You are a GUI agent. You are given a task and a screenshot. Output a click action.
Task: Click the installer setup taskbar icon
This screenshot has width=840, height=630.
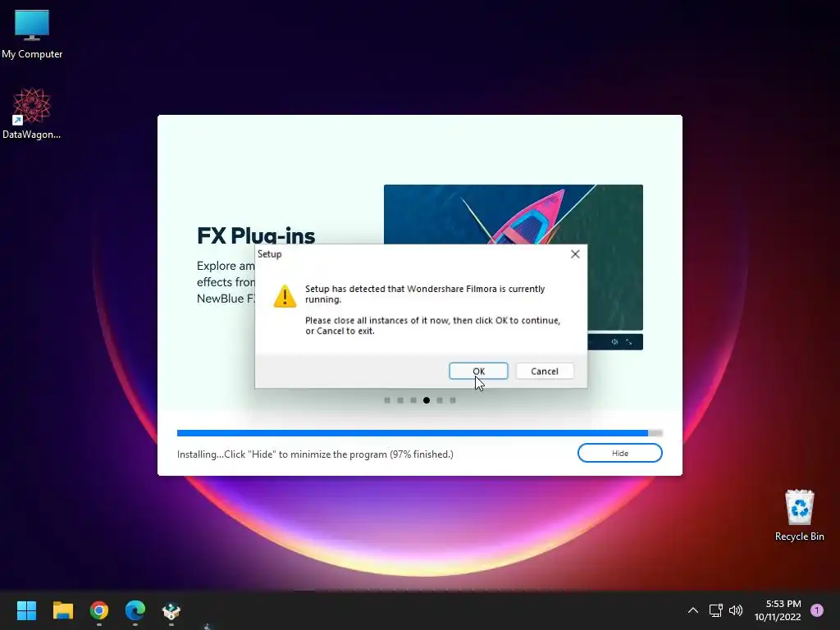click(171, 610)
